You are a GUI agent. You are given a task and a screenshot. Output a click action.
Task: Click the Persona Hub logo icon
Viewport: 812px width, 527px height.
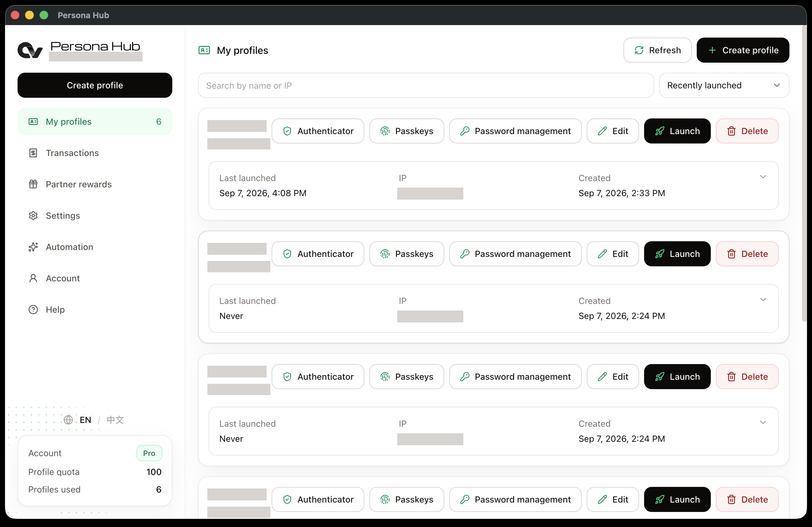coord(30,50)
